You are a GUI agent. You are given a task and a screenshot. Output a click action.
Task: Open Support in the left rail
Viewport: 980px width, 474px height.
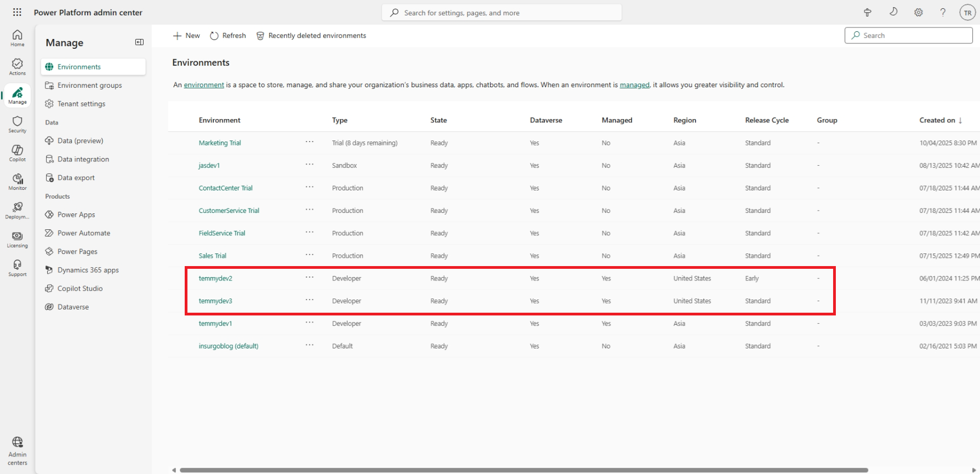pyautogui.click(x=18, y=268)
